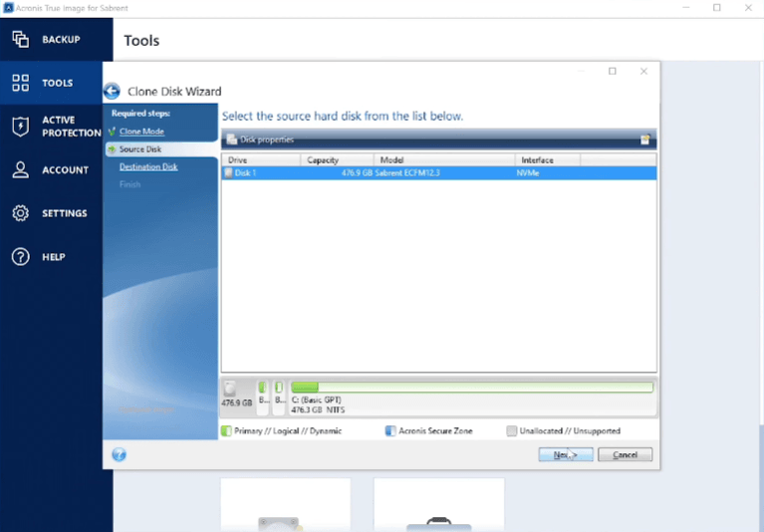Screen dimensions: 764x532
Task: Click the Primary // Logical // Dynamic legend swatch
Action: click(226, 431)
